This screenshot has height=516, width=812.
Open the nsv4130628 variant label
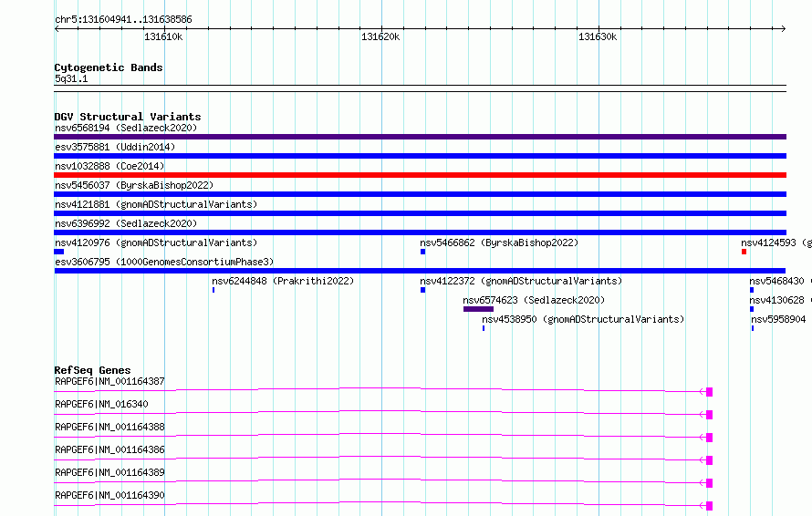click(780, 300)
